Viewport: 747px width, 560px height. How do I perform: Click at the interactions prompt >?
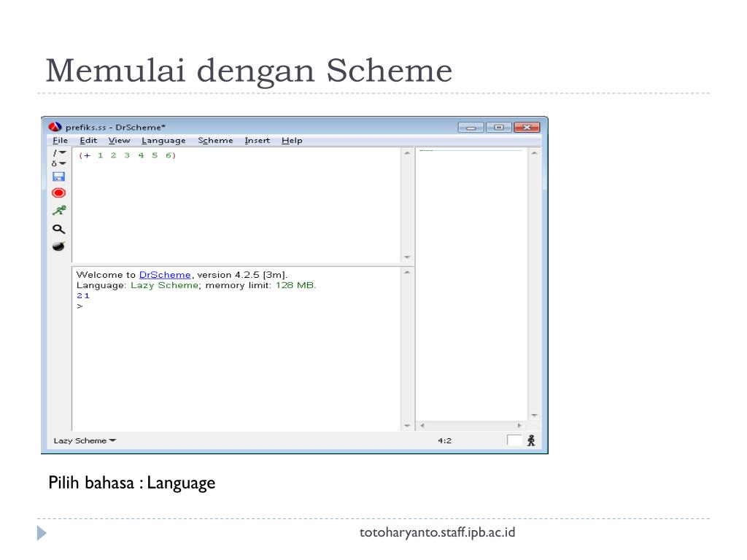80,306
